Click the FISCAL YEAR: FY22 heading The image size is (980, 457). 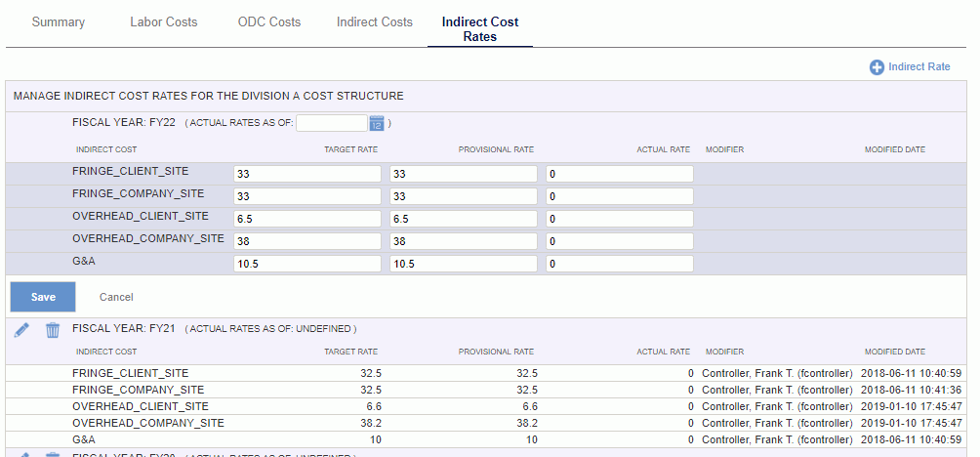[x=123, y=122]
